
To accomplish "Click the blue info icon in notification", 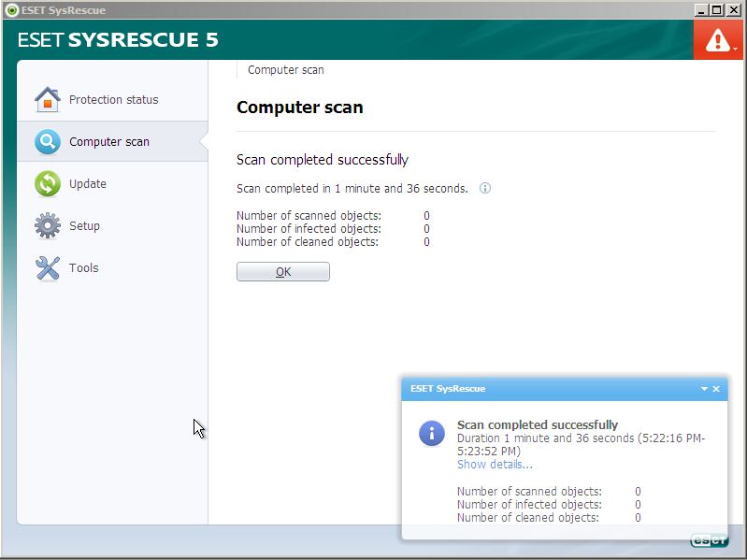I will [x=432, y=434].
